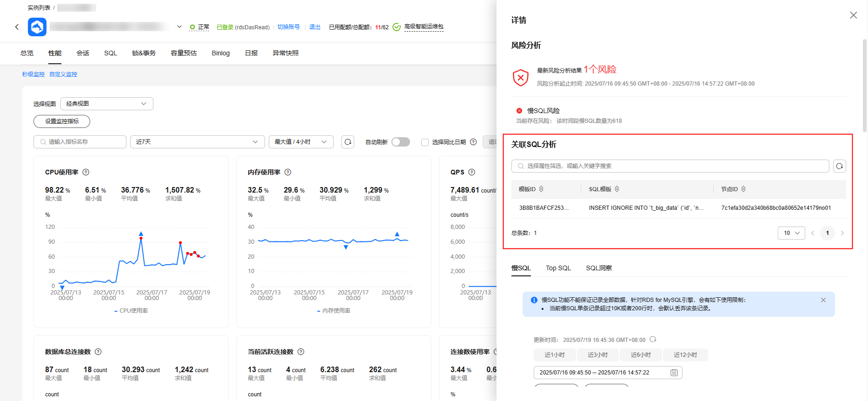
Task: Go to the 容量预估 tab
Action: click(x=184, y=53)
